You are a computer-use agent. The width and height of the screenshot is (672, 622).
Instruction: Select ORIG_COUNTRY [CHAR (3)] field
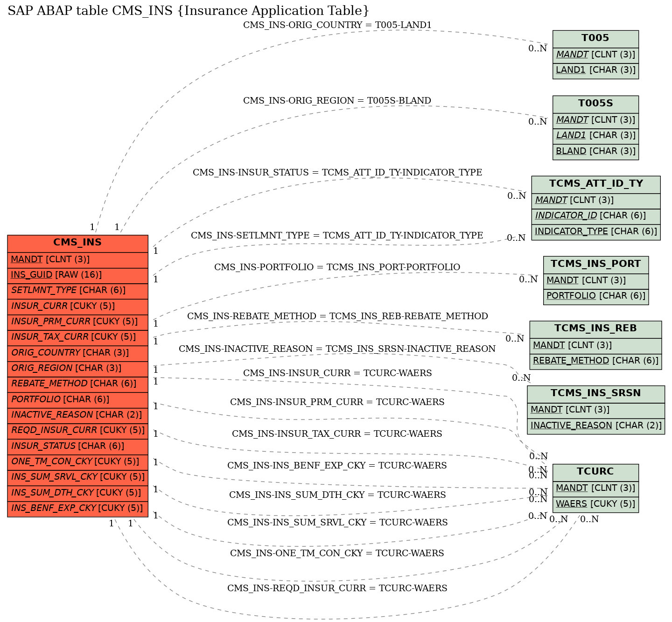tap(77, 353)
